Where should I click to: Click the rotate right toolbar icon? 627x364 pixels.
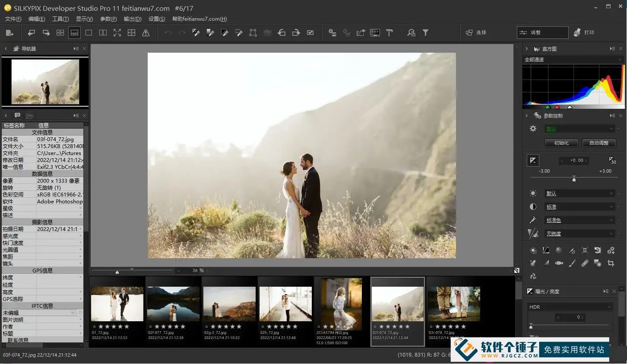point(296,32)
